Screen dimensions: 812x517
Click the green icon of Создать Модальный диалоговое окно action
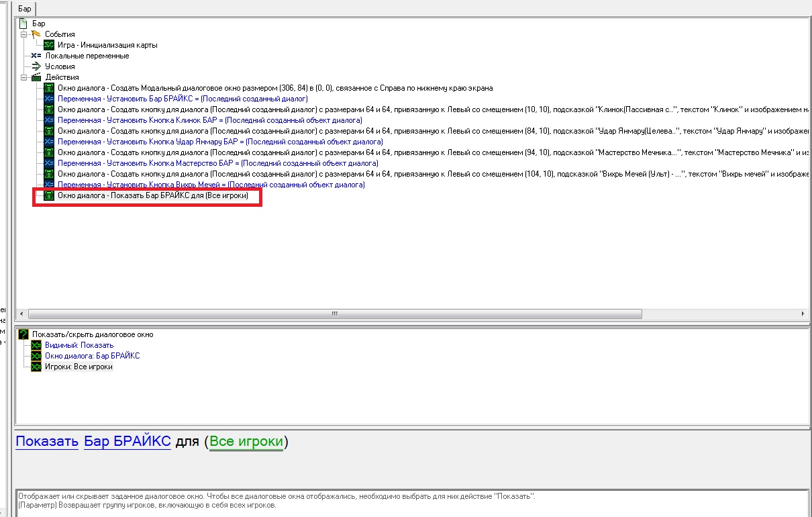49,88
